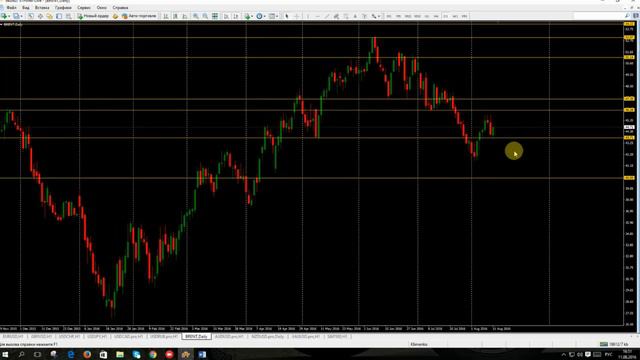Click the Новый ордер button

pos(93,16)
